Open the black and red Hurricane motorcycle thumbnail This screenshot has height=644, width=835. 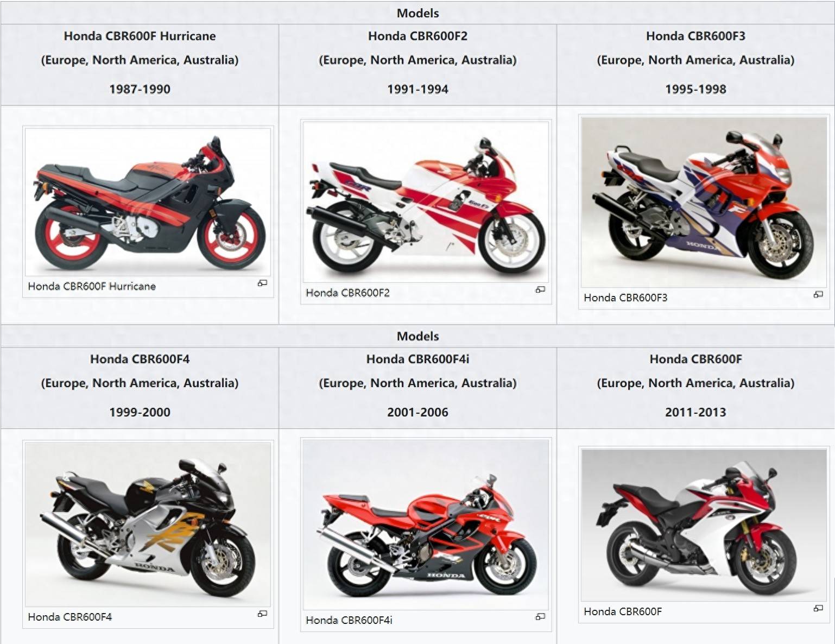[x=148, y=202]
